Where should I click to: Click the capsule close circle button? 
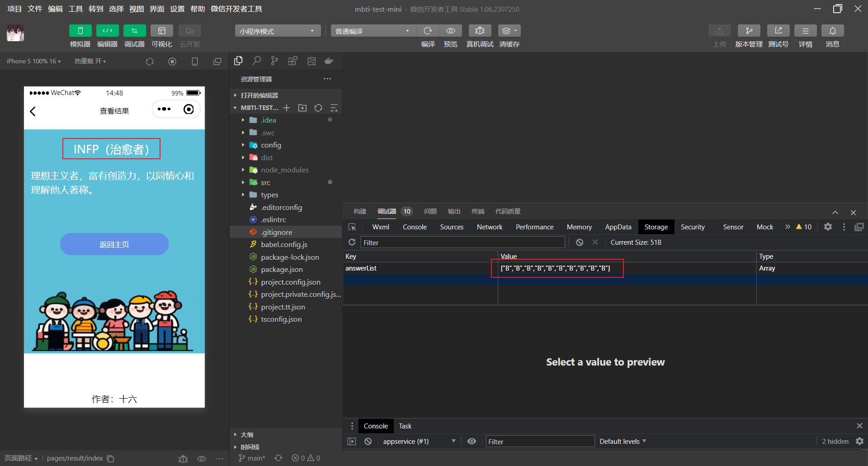tap(189, 109)
